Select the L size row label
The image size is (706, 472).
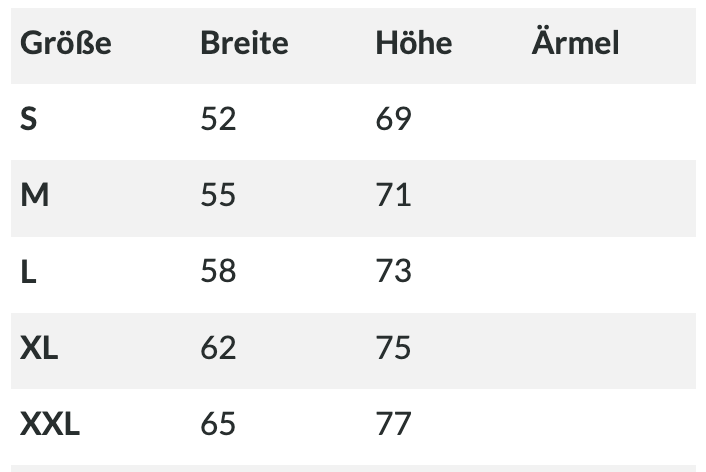pyautogui.click(x=28, y=272)
